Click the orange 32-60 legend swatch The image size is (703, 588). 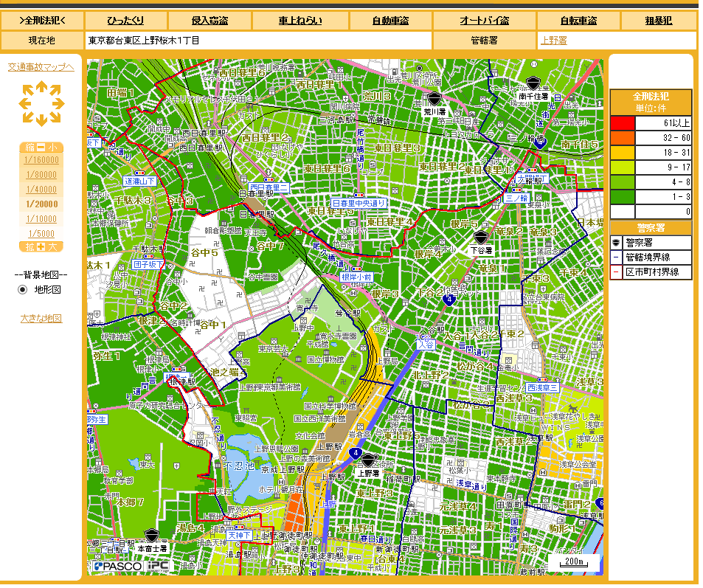(x=623, y=138)
